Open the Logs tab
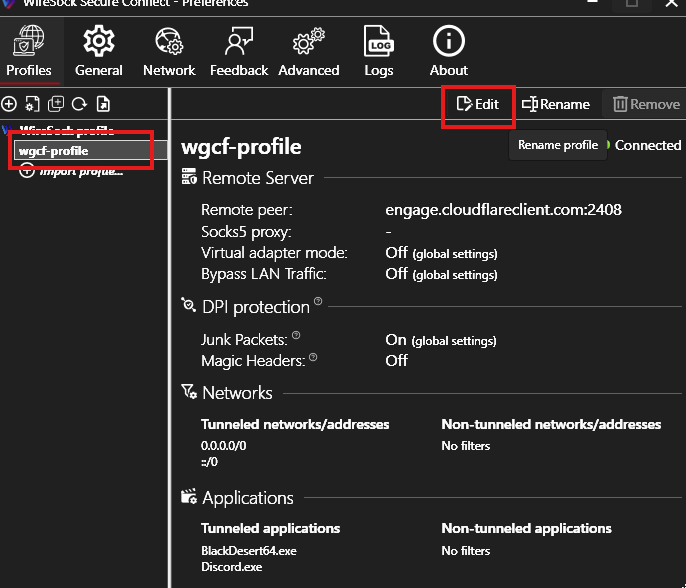Screen dimensions: 686x588 click(379, 52)
